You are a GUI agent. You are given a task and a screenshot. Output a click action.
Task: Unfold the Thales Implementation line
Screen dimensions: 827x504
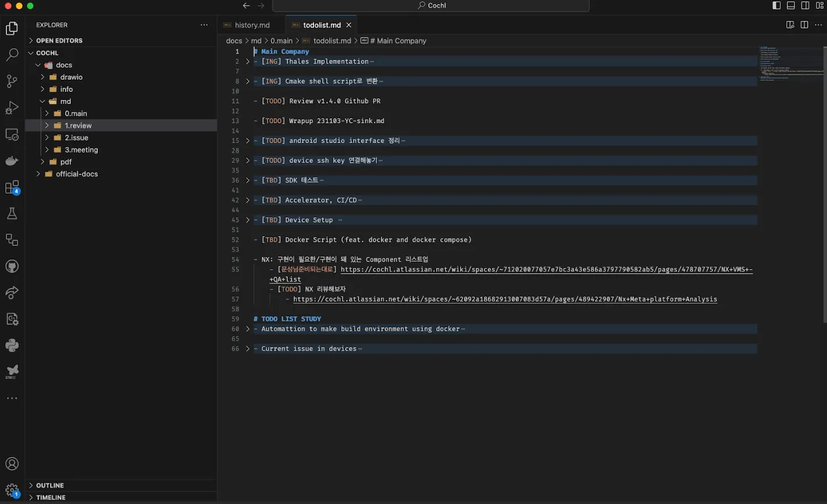(248, 62)
